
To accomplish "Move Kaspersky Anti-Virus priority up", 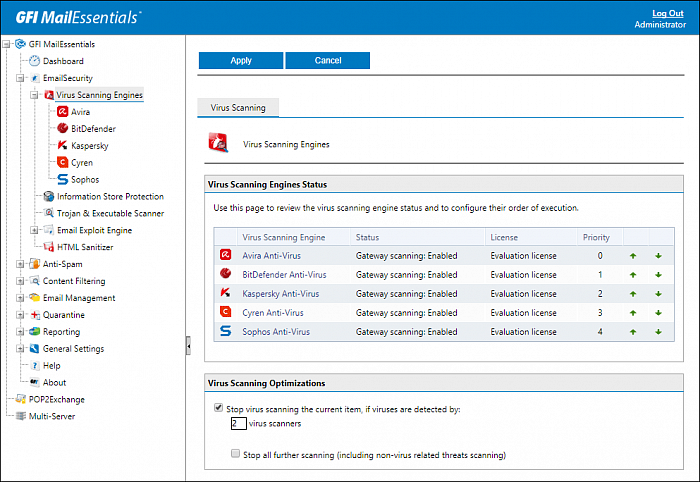I will coord(633,294).
